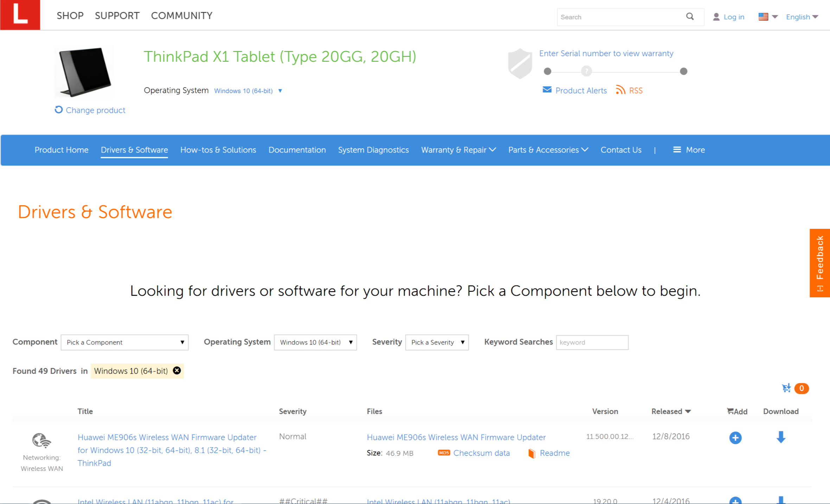Open the Contact Us tab
The height and width of the screenshot is (504, 830).
click(621, 150)
